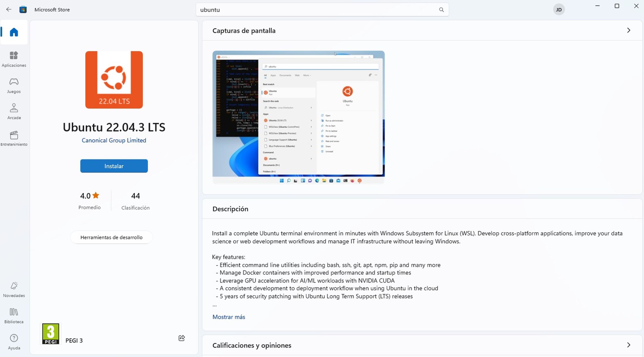This screenshot has height=357, width=644.
Task: Open the JD account profile
Action: point(558,10)
